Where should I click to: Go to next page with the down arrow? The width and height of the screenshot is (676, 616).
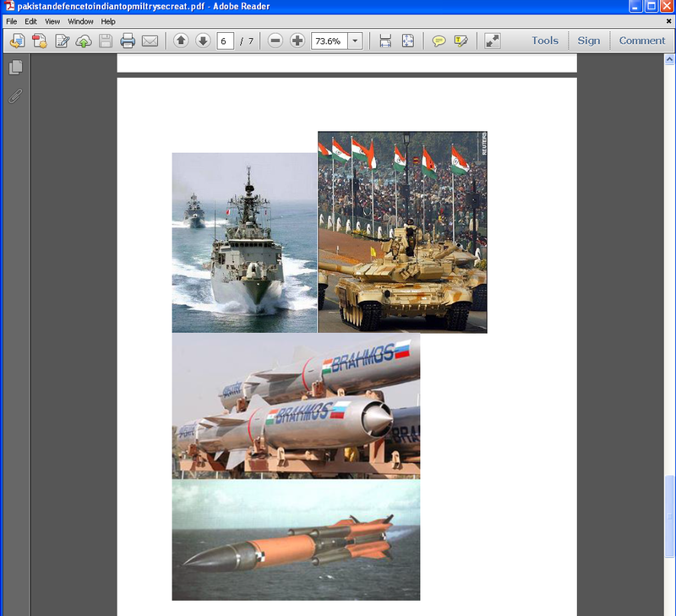point(203,41)
